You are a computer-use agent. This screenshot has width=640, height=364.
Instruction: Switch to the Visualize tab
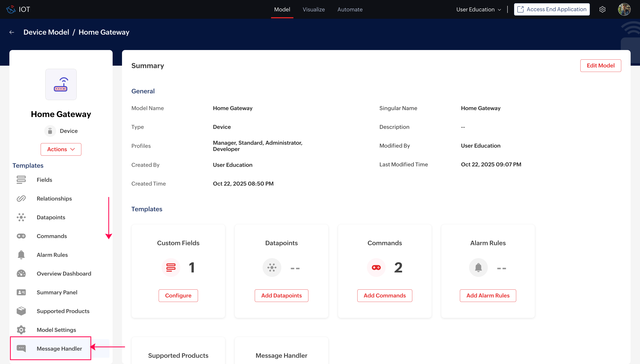pos(314,10)
